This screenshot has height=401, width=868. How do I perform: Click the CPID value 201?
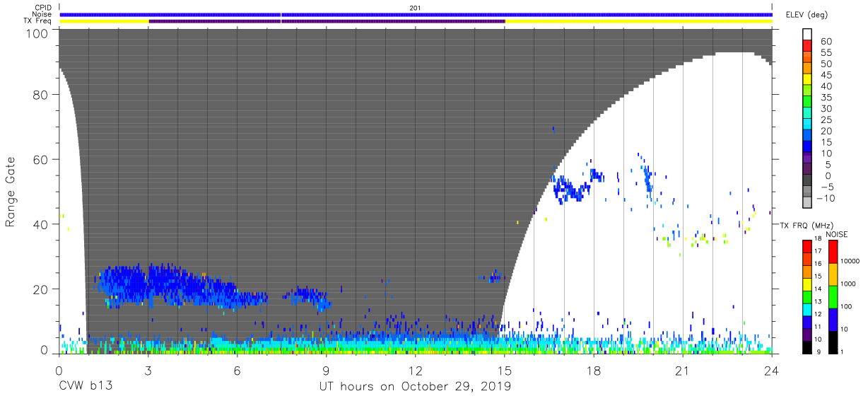[x=415, y=8]
